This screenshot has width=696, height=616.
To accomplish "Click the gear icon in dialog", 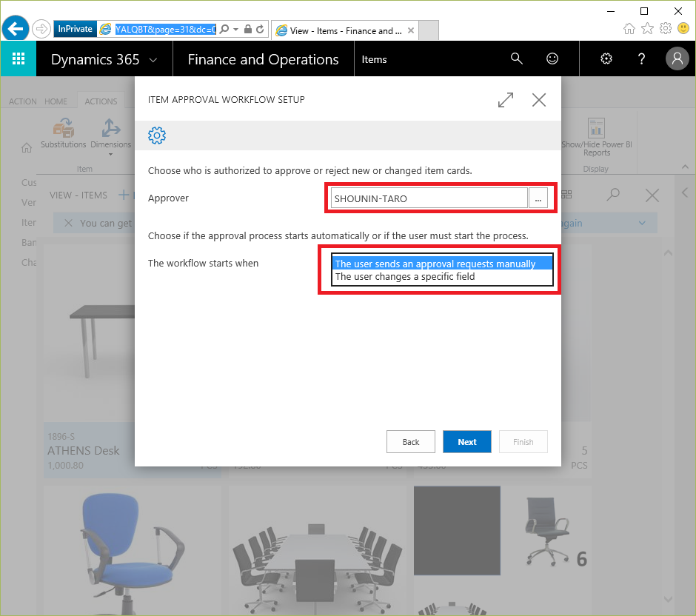I will 157,135.
